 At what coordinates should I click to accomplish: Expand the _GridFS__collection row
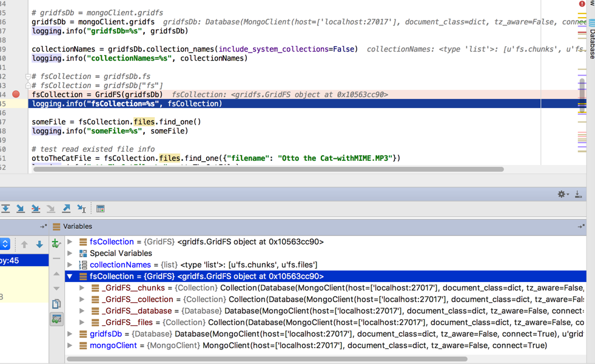coord(82,299)
